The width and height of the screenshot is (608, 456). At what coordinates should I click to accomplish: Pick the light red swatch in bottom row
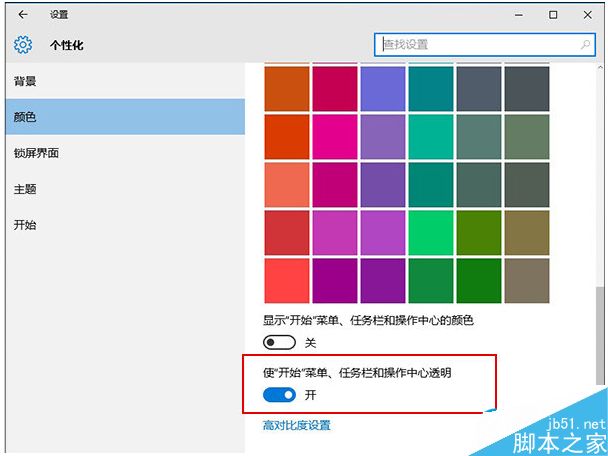[287, 281]
